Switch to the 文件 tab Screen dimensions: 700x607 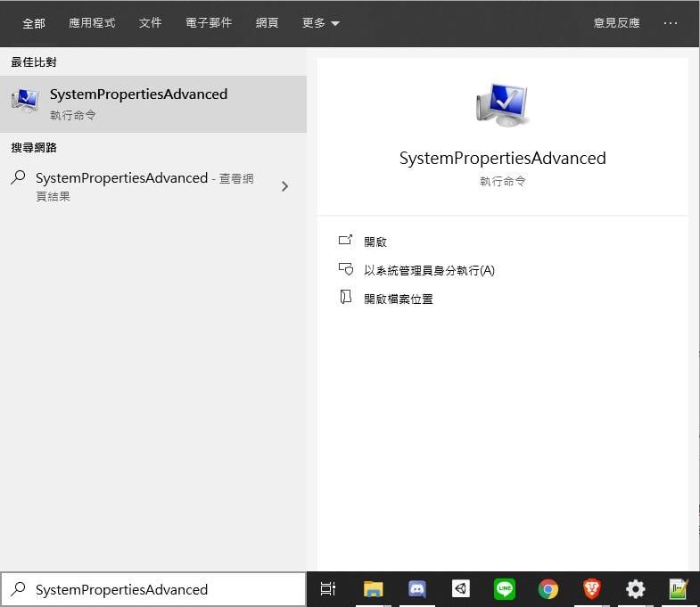click(150, 23)
